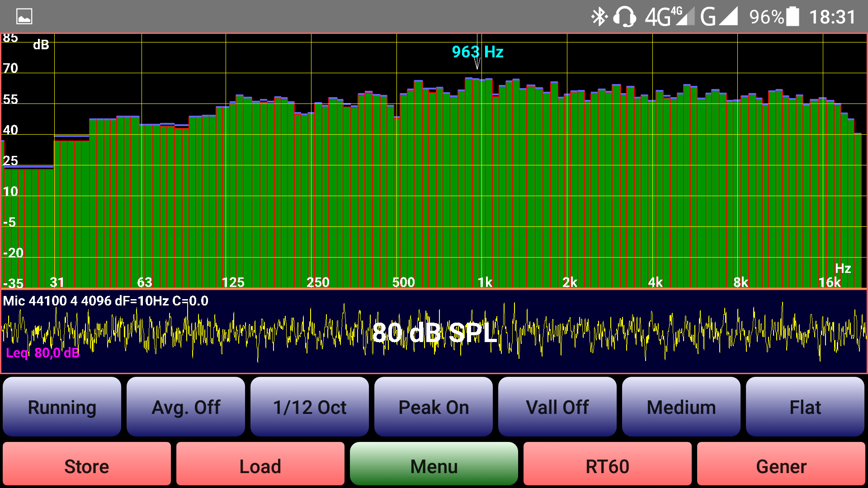Tap the 1k frequency axis label
868x488 pixels.
tap(485, 282)
